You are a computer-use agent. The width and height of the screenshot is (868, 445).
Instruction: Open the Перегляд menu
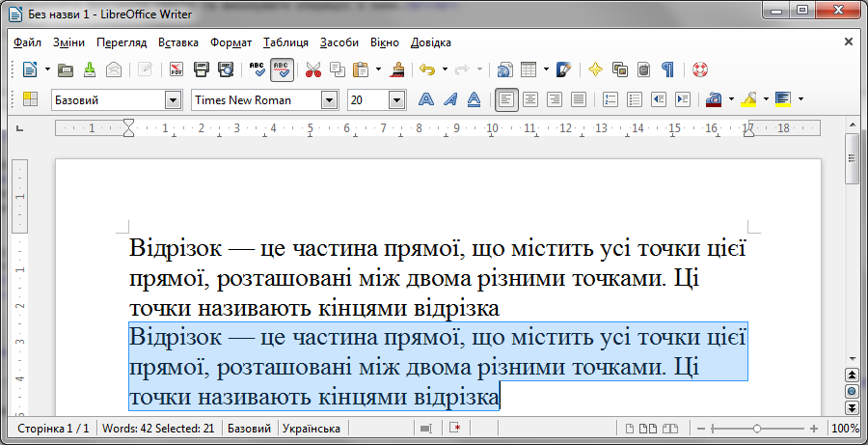coord(122,42)
